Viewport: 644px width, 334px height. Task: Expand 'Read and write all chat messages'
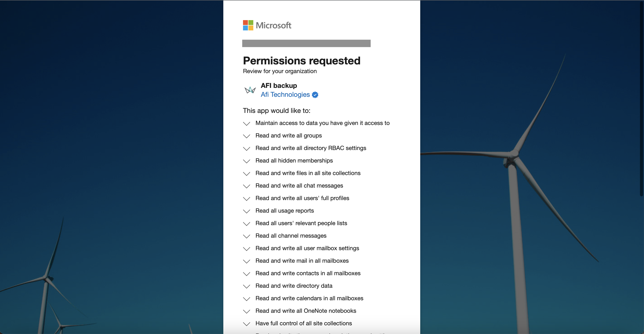(247, 186)
